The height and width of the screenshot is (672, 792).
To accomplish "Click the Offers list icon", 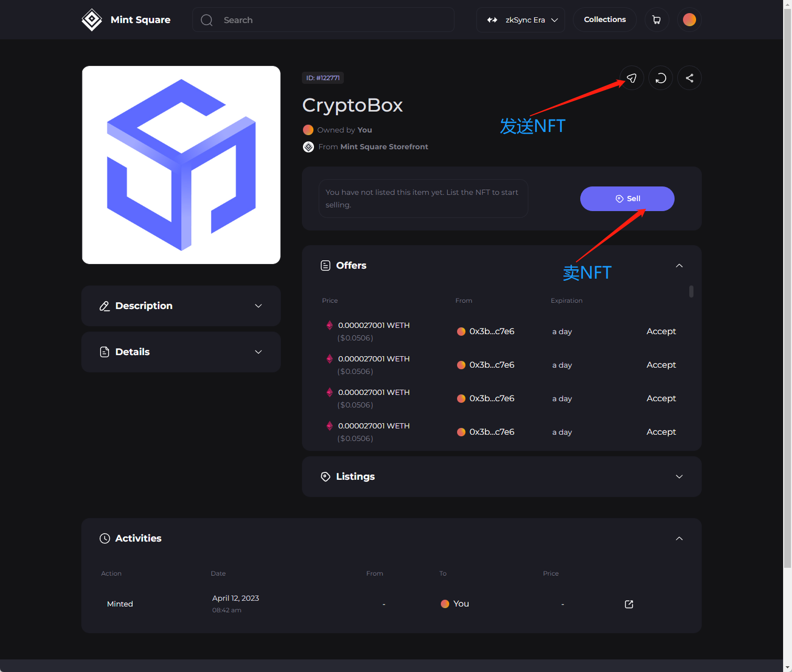I will click(x=326, y=266).
